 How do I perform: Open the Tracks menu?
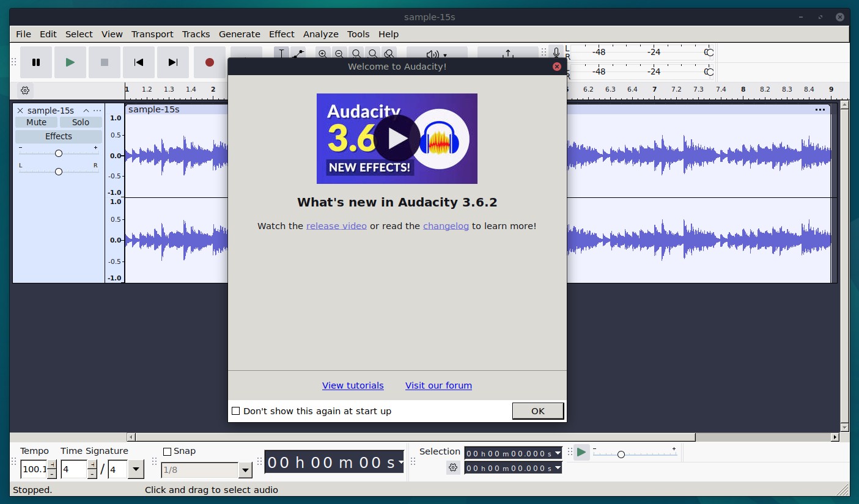196,34
